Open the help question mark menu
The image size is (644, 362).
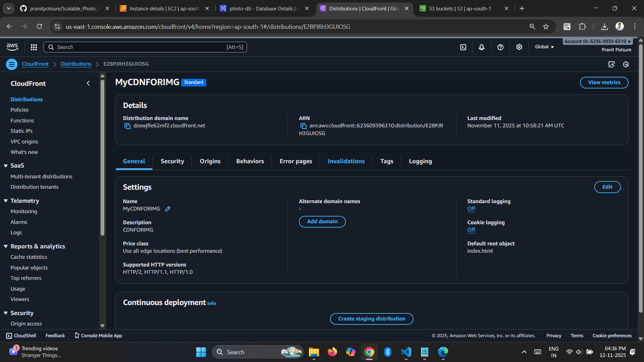[500, 47]
